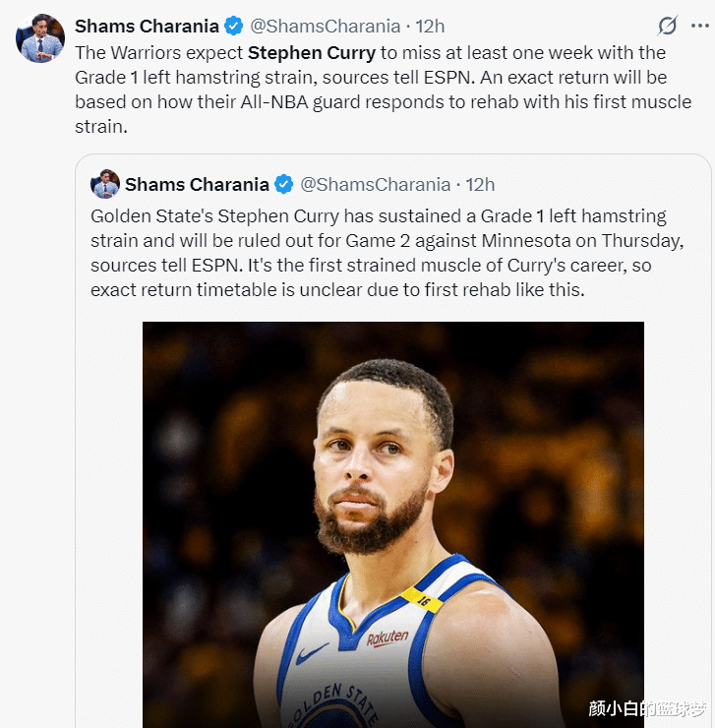Click the small avatar in the quoted tweet
Viewport: 715px width, 728px height.
pos(105,184)
